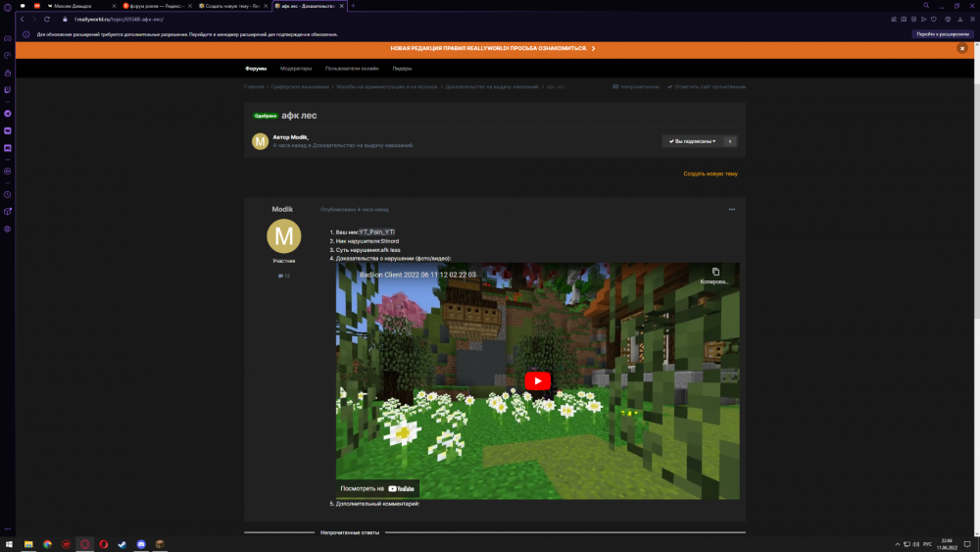
Task: Open downloads toolbar icon
Action: click(960, 20)
